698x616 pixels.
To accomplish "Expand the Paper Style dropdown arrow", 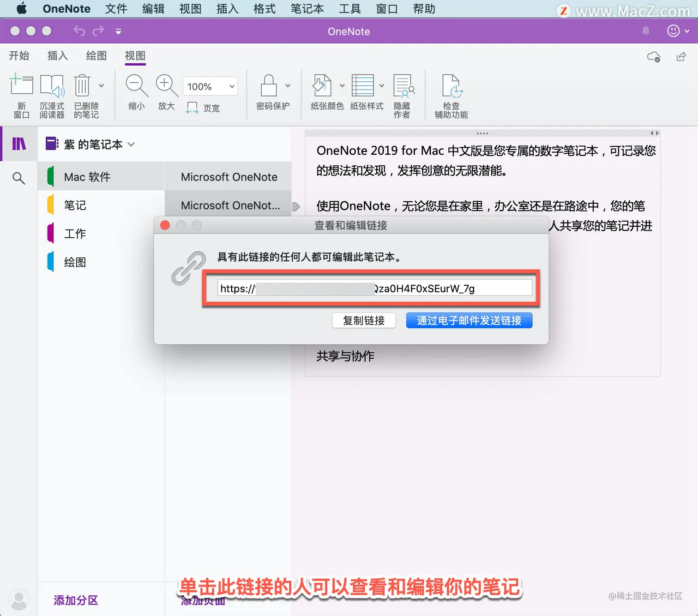I will point(382,85).
